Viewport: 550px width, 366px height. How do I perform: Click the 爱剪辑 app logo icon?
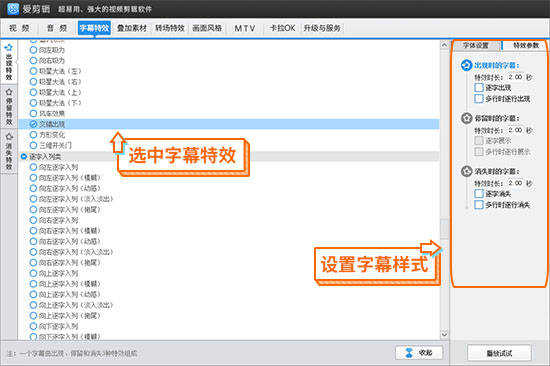[13, 8]
